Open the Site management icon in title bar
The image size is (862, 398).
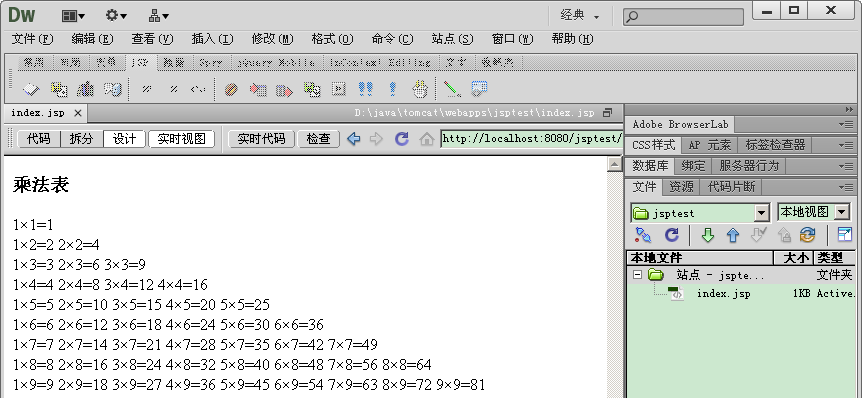(x=158, y=16)
